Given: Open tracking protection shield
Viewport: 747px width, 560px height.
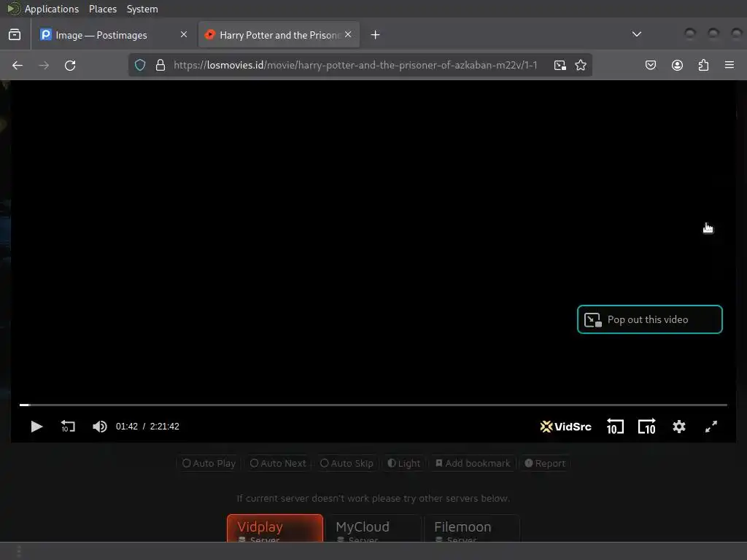Looking at the screenshot, I should click(140, 65).
